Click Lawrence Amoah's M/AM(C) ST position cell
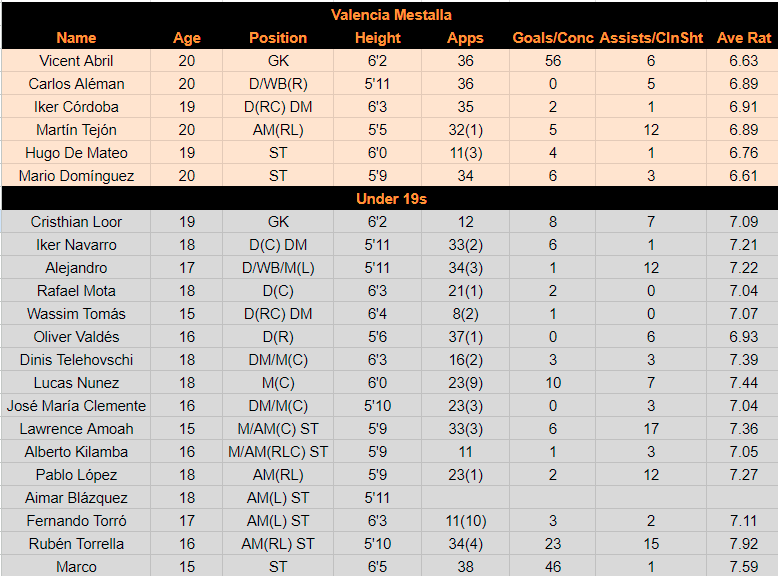 (x=278, y=429)
